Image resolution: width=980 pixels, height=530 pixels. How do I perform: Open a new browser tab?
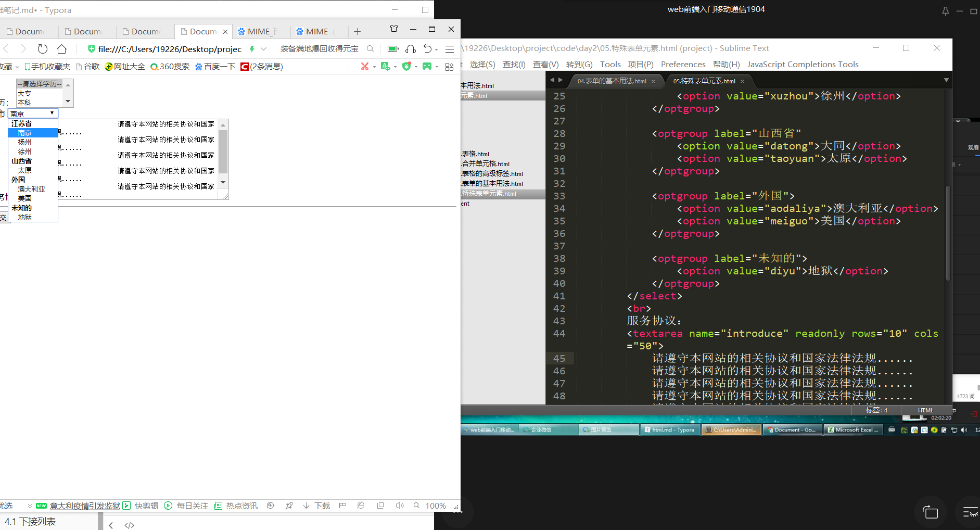pyautogui.click(x=357, y=32)
